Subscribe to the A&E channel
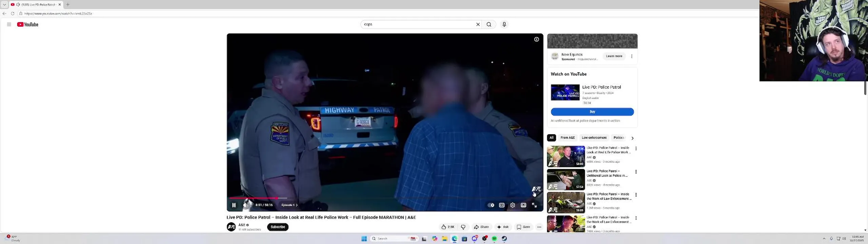The width and height of the screenshot is (868, 244). [x=278, y=227]
